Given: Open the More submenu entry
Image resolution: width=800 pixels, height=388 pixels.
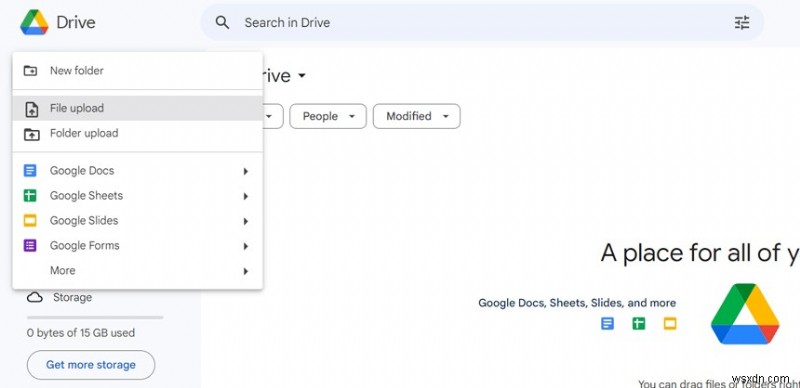Looking at the screenshot, I should 138,271.
